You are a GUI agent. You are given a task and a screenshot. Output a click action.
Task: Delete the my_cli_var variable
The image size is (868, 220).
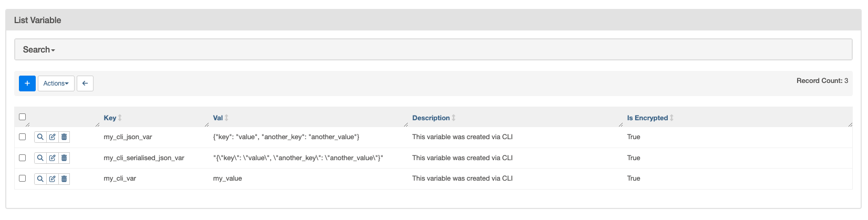[64, 179]
